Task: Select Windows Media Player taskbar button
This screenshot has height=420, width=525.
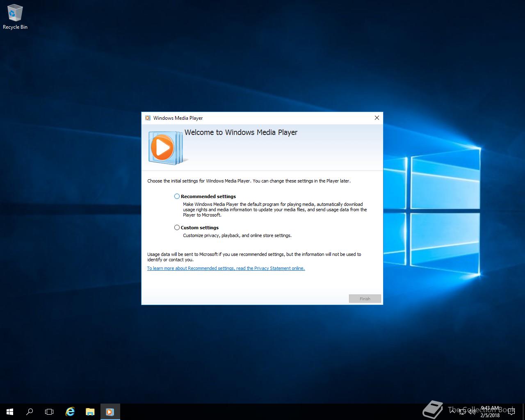Action: click(110, 412)
